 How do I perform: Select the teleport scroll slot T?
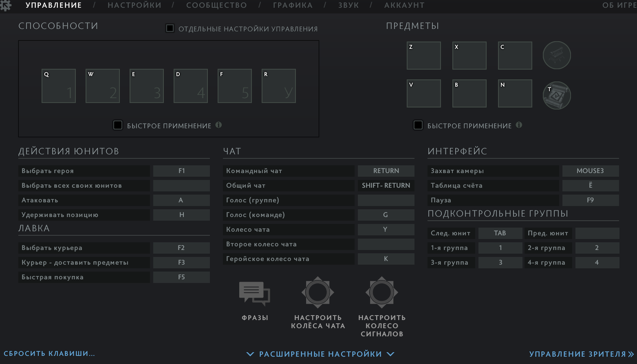[x=557, y=95]
